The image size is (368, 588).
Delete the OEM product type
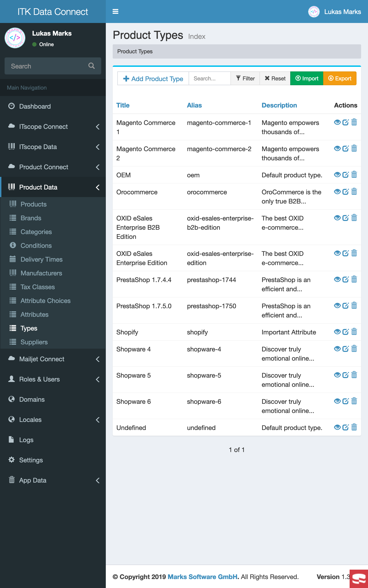[x=354, y=175]
